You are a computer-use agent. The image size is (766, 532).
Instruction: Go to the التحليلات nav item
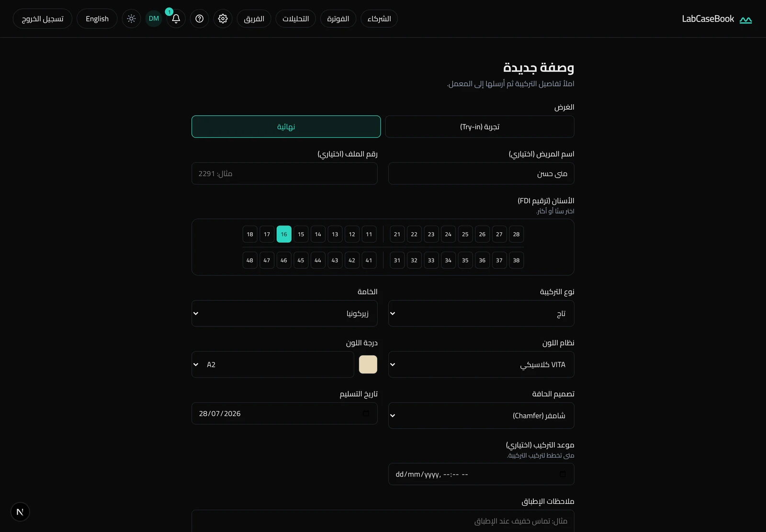click(x=295, y=19)
